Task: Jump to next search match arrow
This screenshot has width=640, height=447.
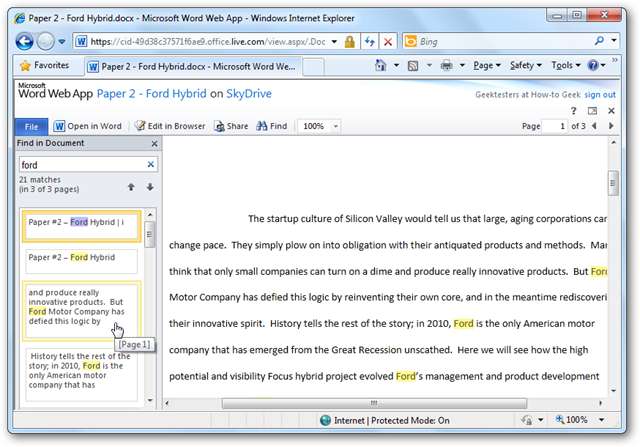Action: click(150, 187)
